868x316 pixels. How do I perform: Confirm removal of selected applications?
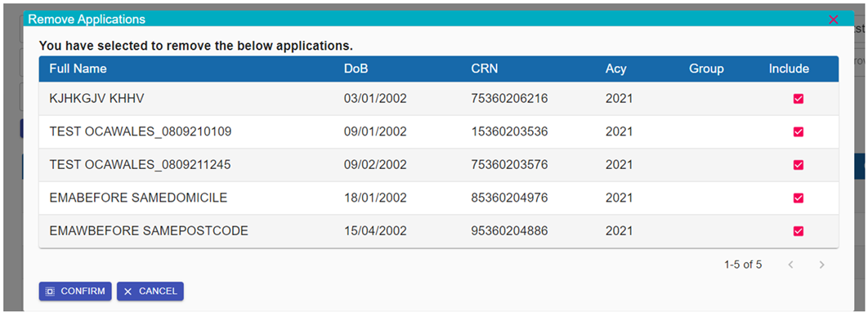coord(75,292)
